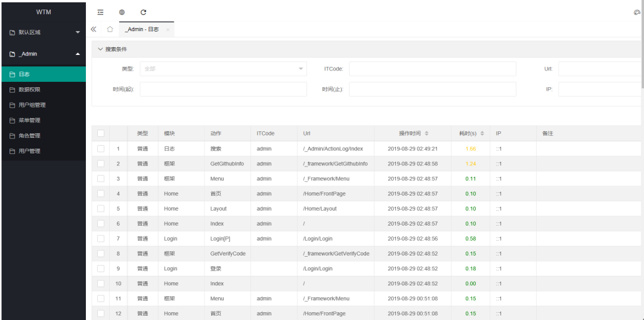Check the checkbox for row 1
644x320 pixels.
(101, 149)
